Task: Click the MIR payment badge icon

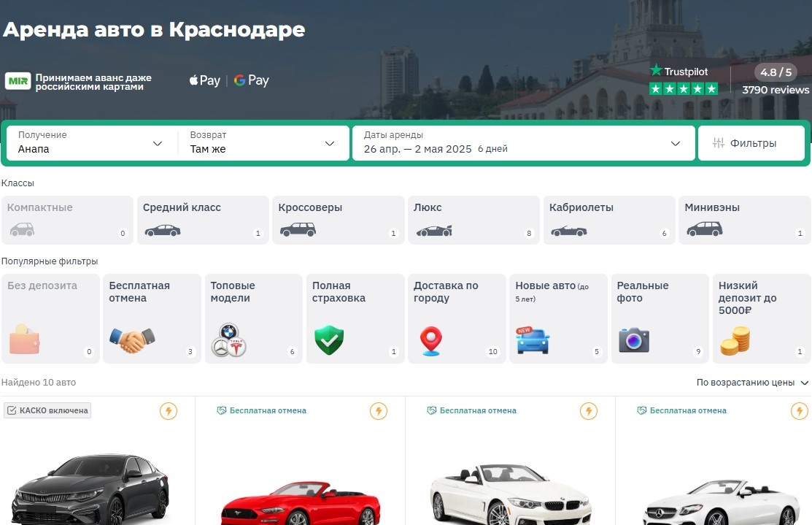Action: pos(20,80)
